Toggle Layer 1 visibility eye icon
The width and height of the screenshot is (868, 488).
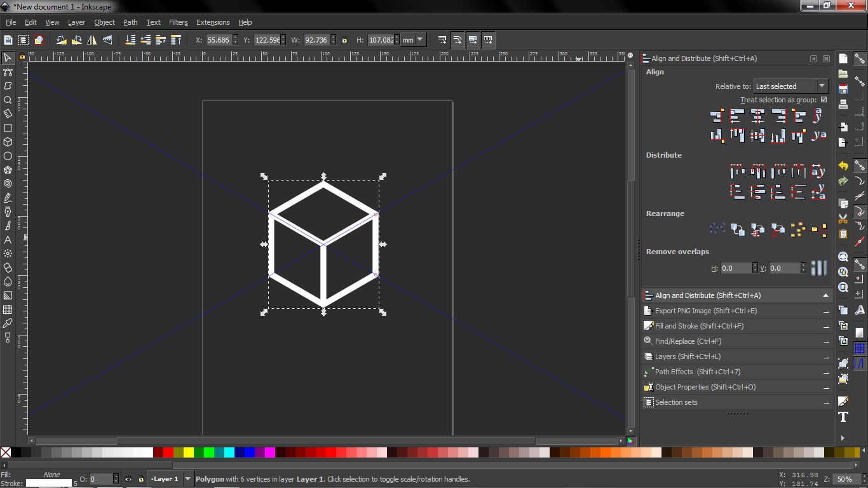point(128,479)
